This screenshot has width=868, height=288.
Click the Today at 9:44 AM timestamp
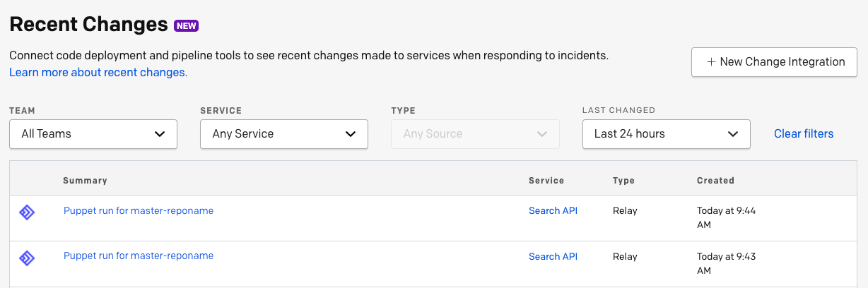(726, 217)
